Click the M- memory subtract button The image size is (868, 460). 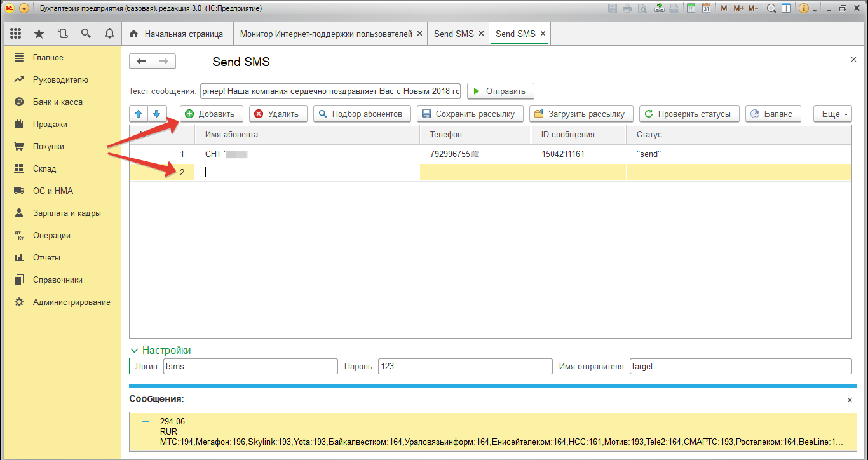tap(753, 8)
